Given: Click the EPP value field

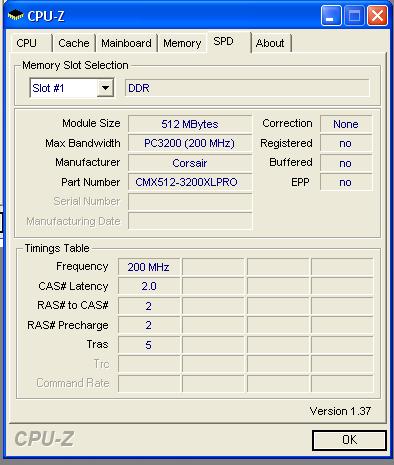Looking at the screenshot, I should tap(346, 182).
